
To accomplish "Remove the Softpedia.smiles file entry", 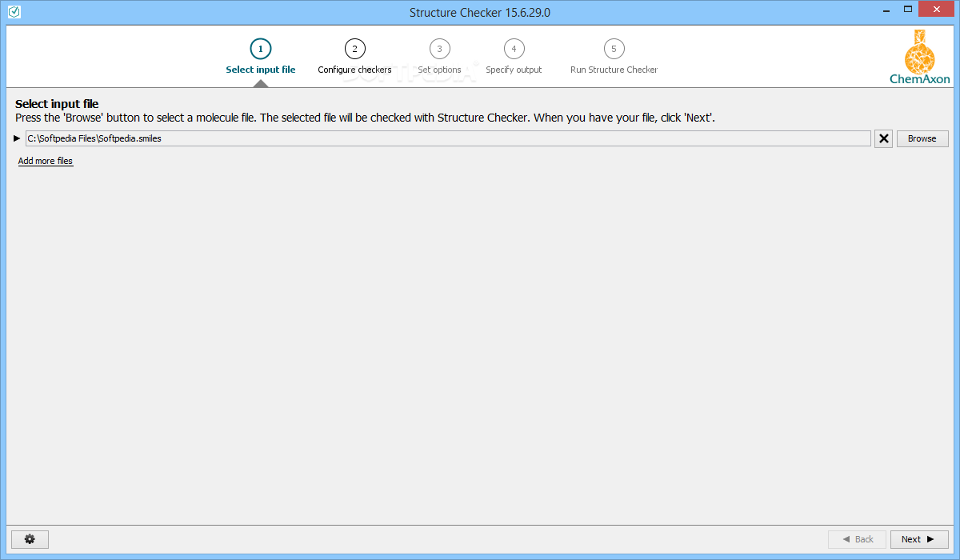I will click(x=883, y=138).
